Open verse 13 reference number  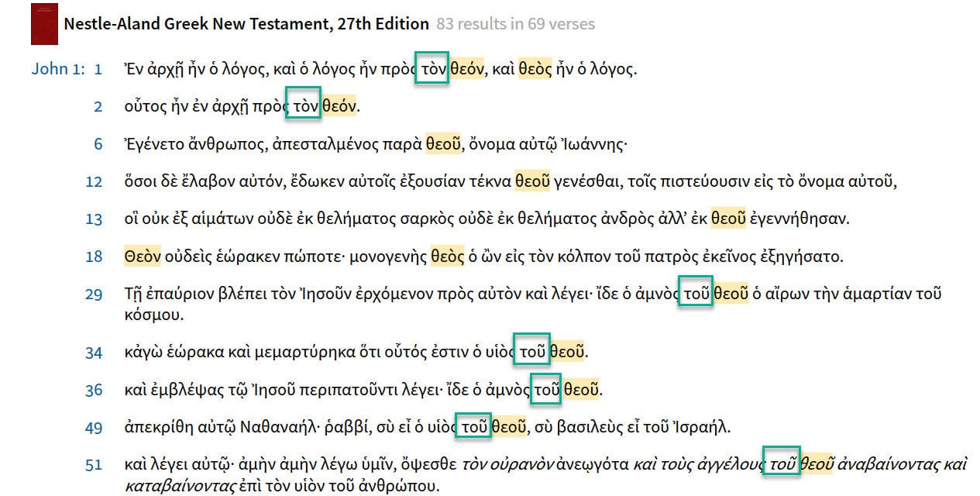click(x=94, y=219)
